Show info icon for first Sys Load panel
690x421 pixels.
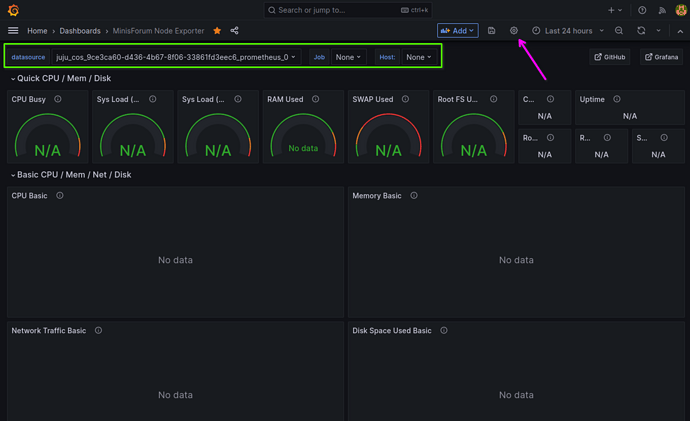coord(153,99)
